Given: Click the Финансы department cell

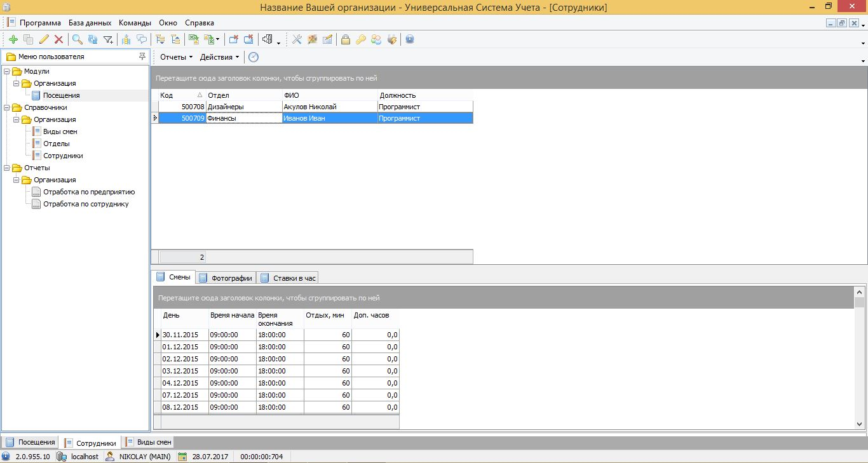Looking at the screenshot, I should click(x=244, y=118).
